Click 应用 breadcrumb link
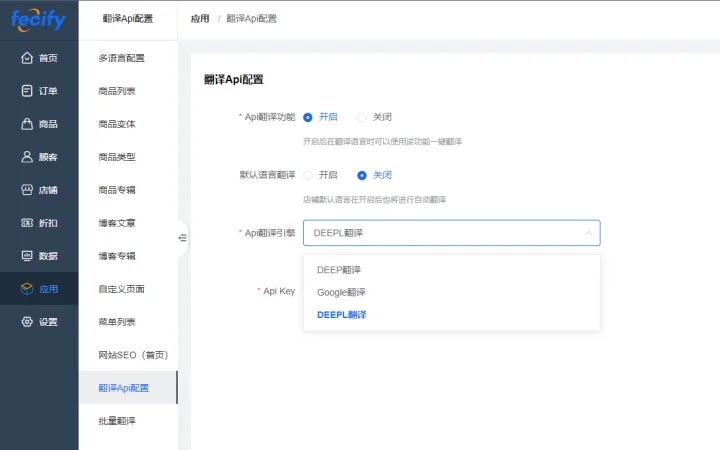The image size is (720, 450). tap(200, 19)
